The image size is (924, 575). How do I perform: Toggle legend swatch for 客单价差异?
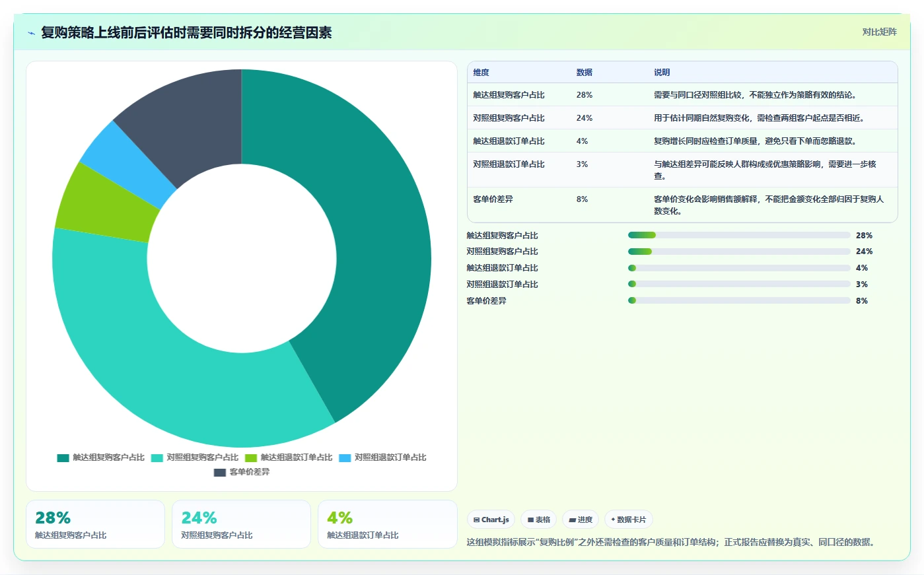pos(220,472)
